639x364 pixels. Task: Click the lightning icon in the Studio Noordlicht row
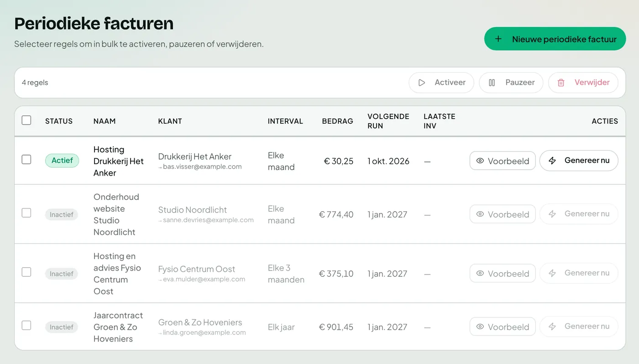coord(552,214)
